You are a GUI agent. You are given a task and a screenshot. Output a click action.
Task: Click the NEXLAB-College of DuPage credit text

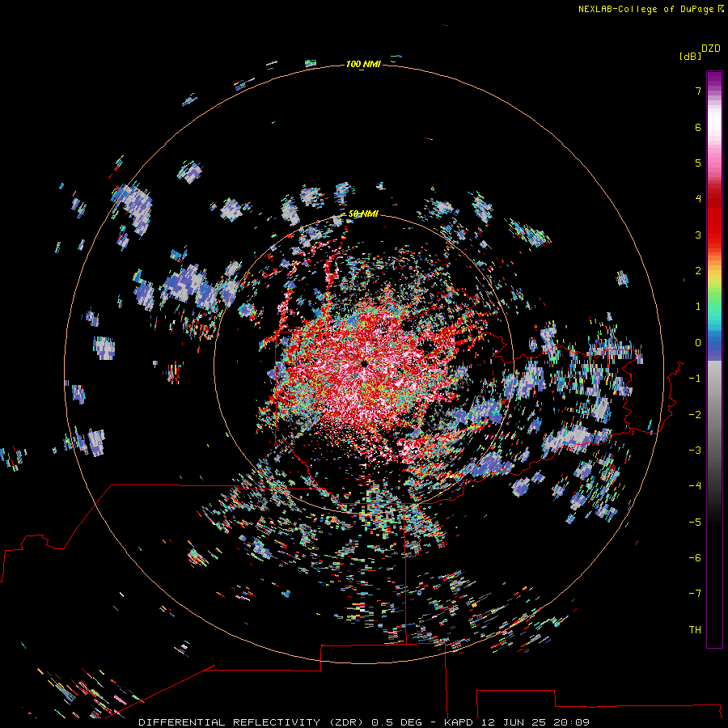click(651, 9)
